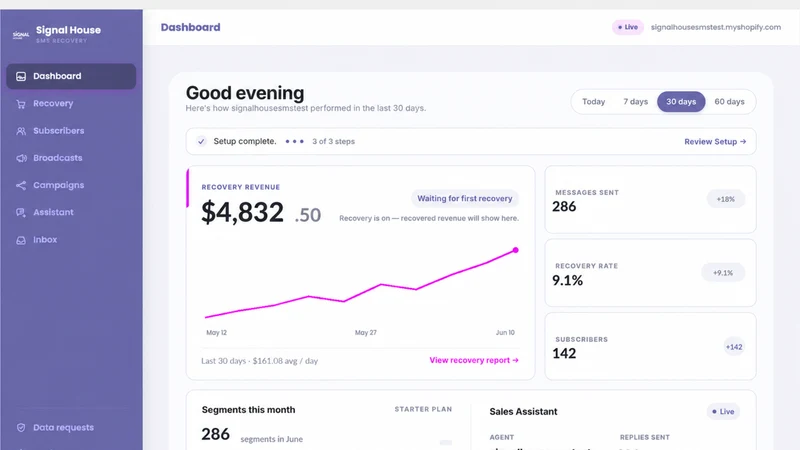Click the Inbox tray icon
This screenshot has height=450, width=800.
coord(21,240)
